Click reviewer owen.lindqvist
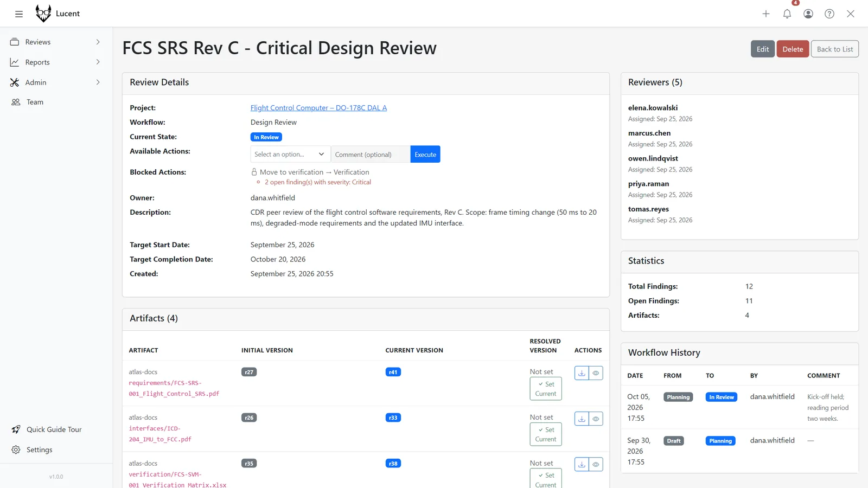This screenshot has width=868, height=488. (x=653, y=158)
